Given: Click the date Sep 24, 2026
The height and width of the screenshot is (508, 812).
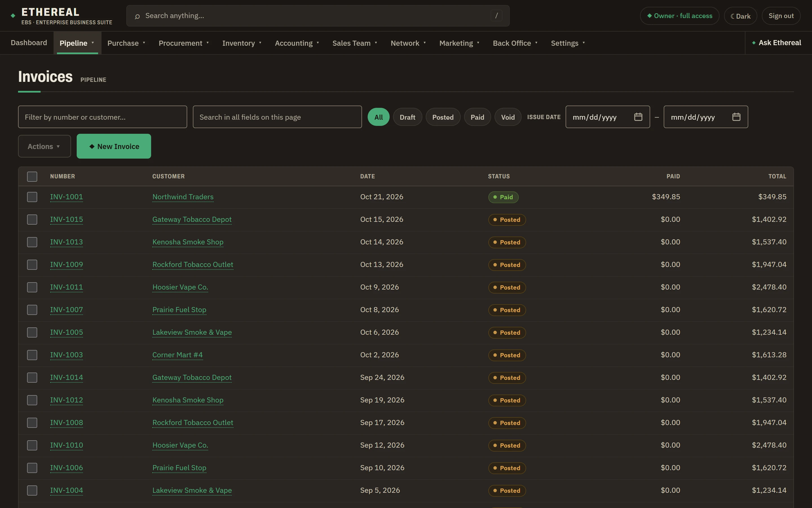Looking at the screenshot, I should pyautogui.click(x=382, y=377).
